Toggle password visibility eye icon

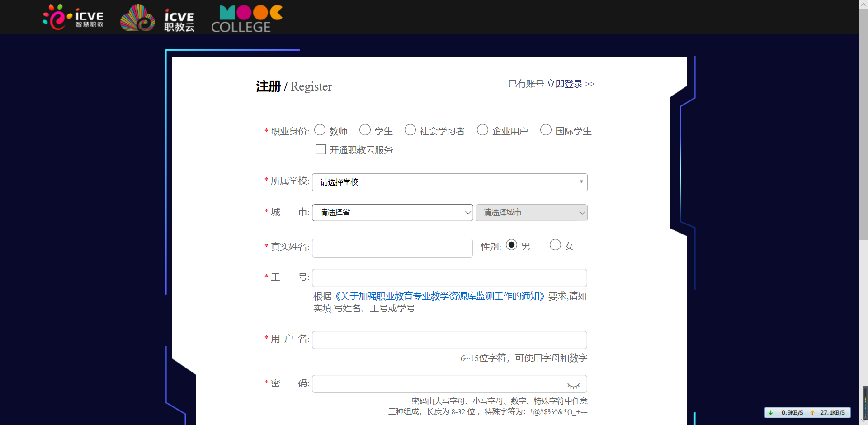tap(573, 385)
